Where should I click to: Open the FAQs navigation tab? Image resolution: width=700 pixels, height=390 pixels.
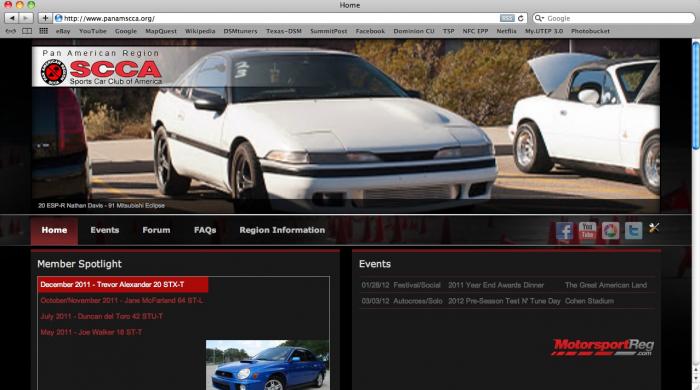(205, 230)
